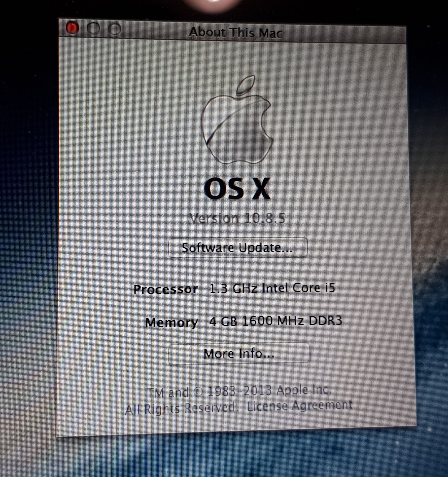This screenshot has width=448, height=477.
Task: Click the Software Update... button
Action: pyautogui.click(x=238, y=248)
